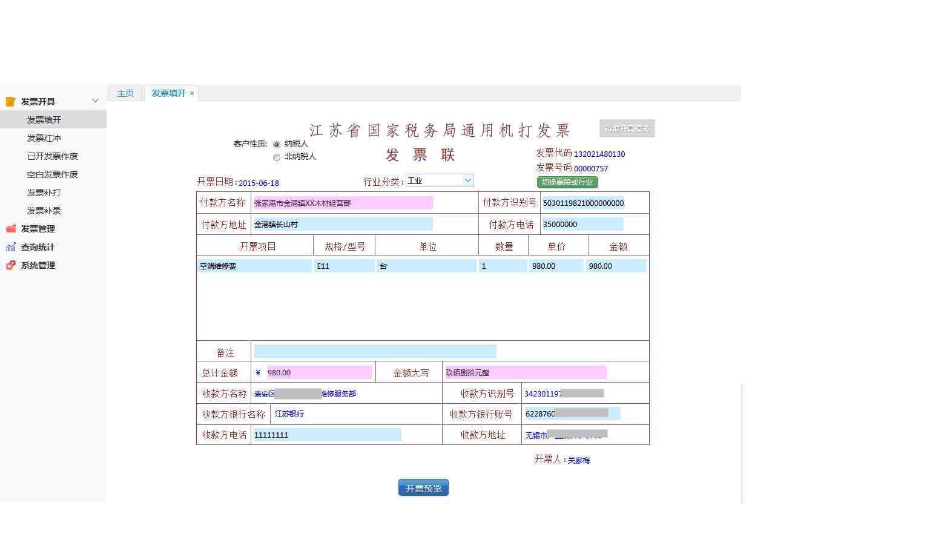Click the 发票管理 red folder icon

coord(10,229)
